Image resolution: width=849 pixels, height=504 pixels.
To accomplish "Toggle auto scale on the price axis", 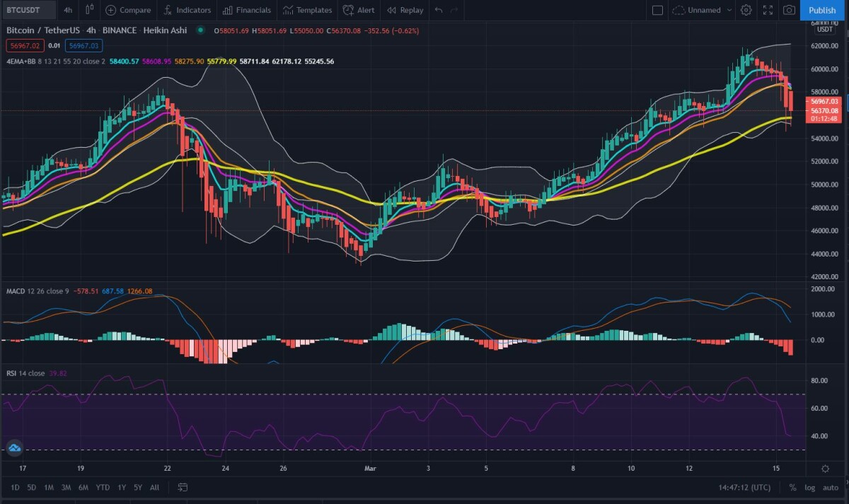I will pyautogui.click(x=829, y=487).
